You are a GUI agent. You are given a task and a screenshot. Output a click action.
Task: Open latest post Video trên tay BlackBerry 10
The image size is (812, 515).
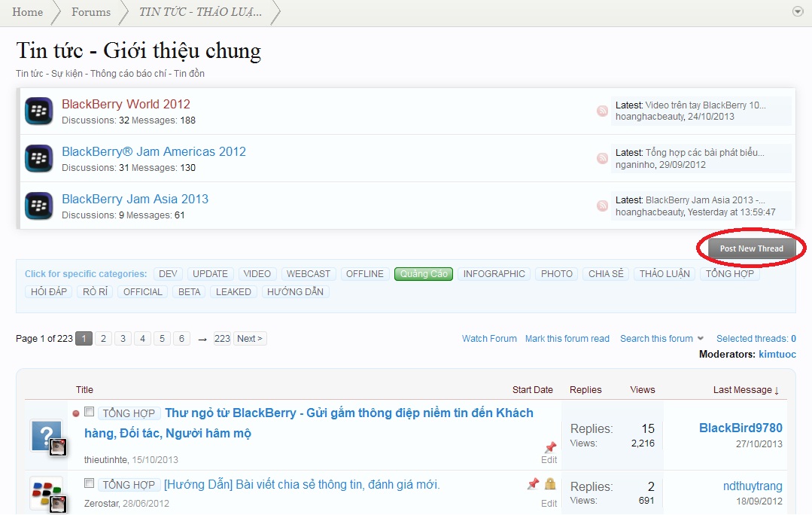pyautogui.click(x=705, y=105)
